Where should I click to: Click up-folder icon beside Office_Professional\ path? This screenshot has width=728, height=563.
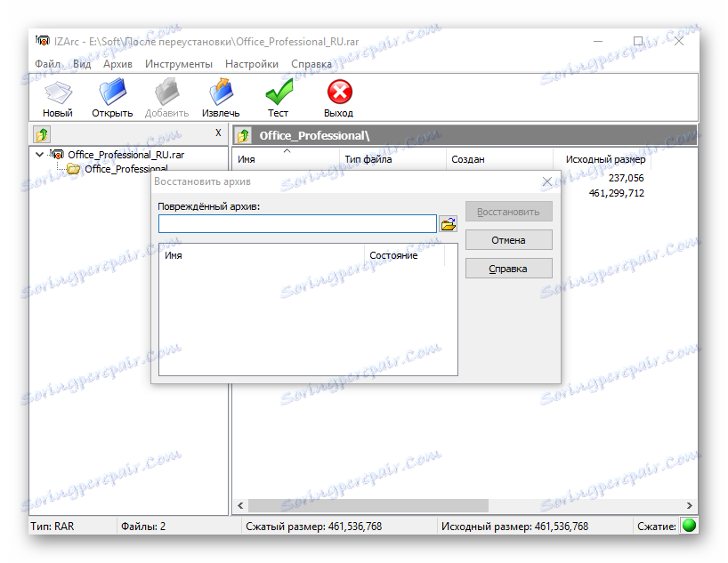click(243, 135)
